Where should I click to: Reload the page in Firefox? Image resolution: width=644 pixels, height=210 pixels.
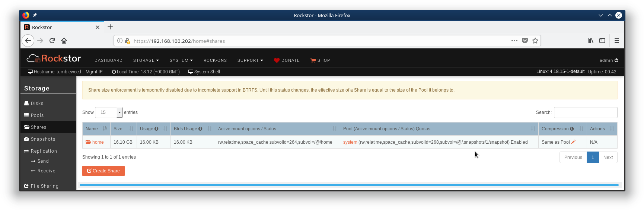click(x=52, y=41)
